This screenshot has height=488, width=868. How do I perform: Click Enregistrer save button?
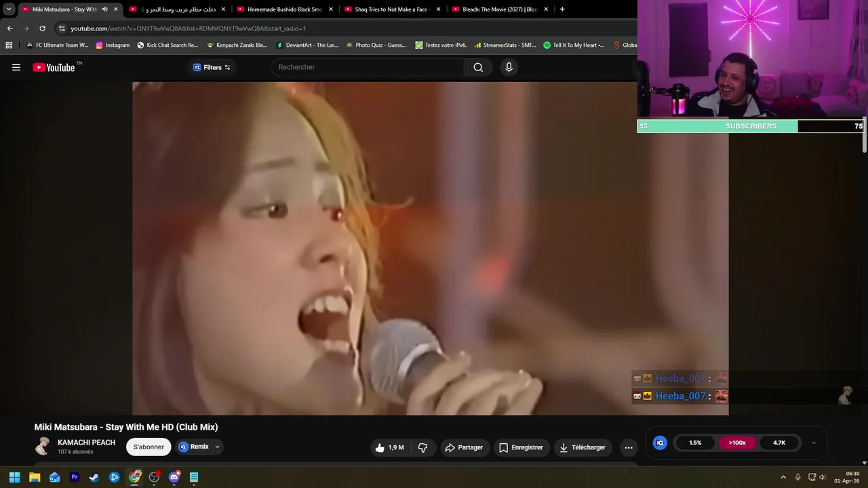click(x=521, y=447)
